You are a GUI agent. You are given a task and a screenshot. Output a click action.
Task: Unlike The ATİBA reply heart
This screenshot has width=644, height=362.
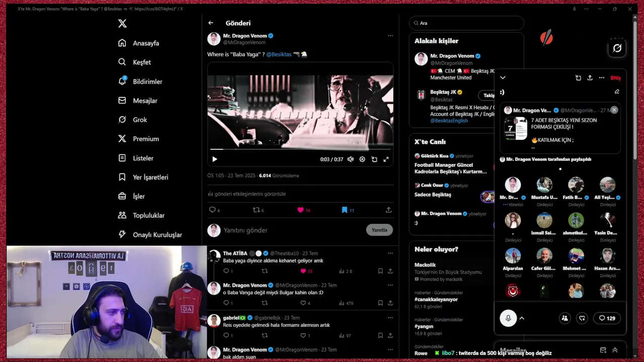pos(303,271)
